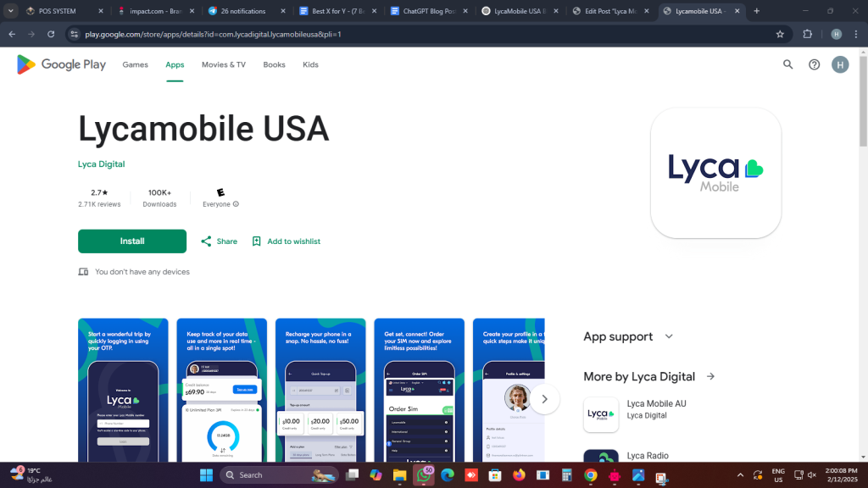Open Microsoft Store from taskbar
This screenshot has height=488, width=868.
coord(495,475)
